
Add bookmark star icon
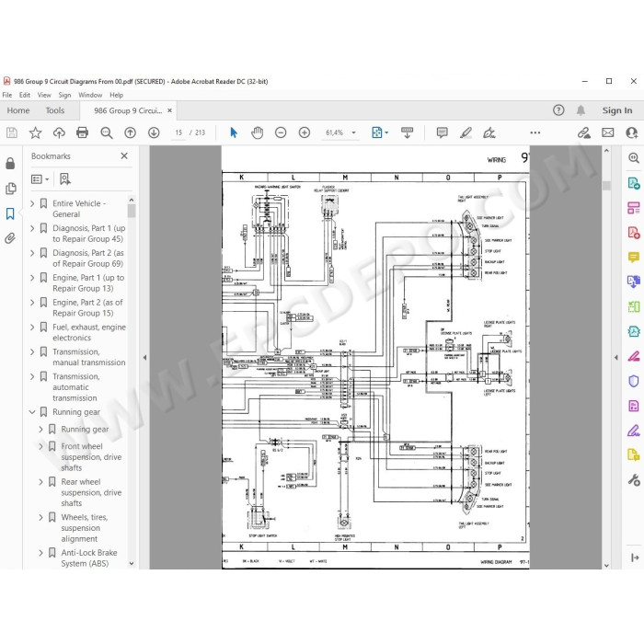(35, 132)
